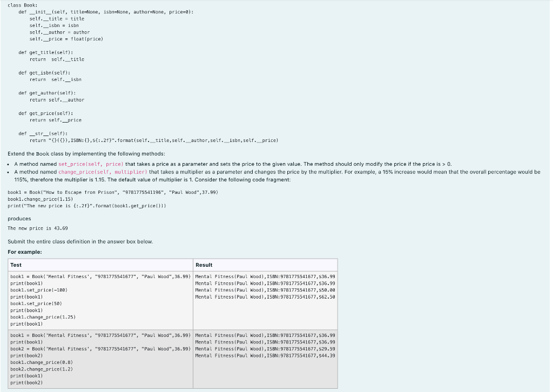Screen dimensions: 553x392
Task: Click "book1.set_price(-100)" in the first test
Action: (39, 290)
